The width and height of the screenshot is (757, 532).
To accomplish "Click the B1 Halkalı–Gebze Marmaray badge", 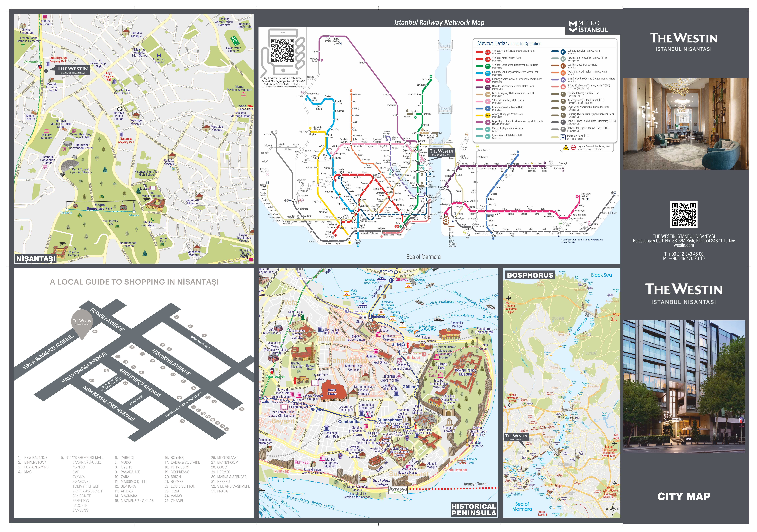I will coord(563,122).
